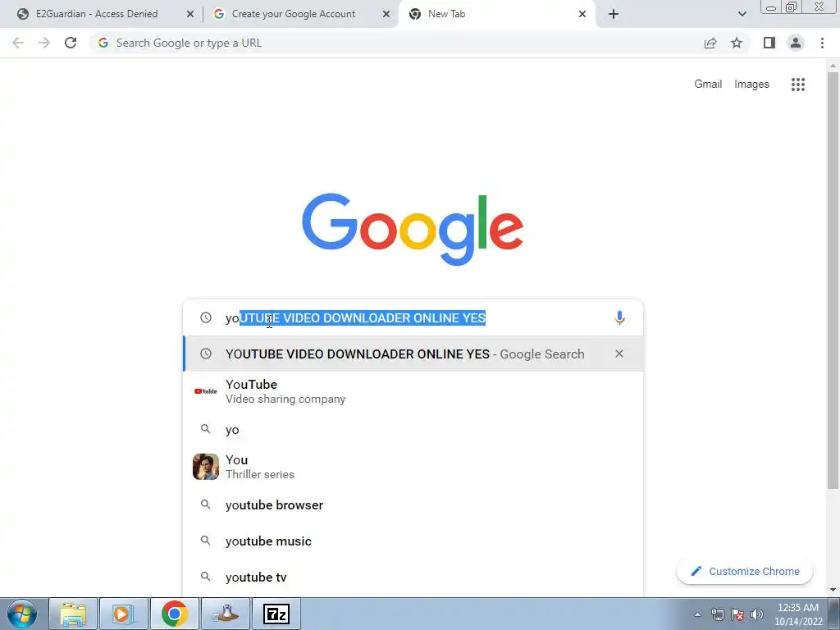Click the network tray icon
This screenshot has height=630, width=840.
point(717,614)
